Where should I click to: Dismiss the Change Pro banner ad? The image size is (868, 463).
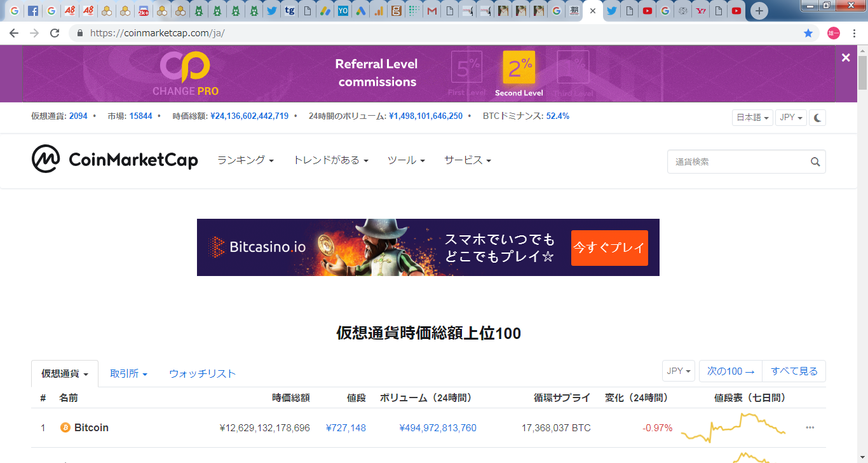[846, 58]
